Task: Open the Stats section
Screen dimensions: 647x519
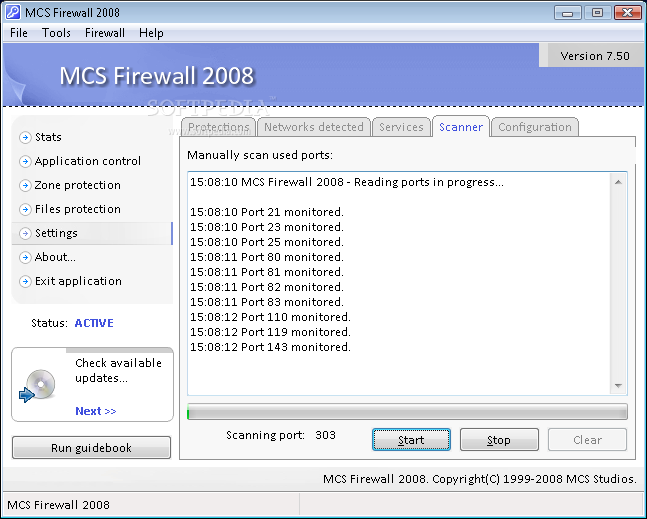Action: coord(48,137)
